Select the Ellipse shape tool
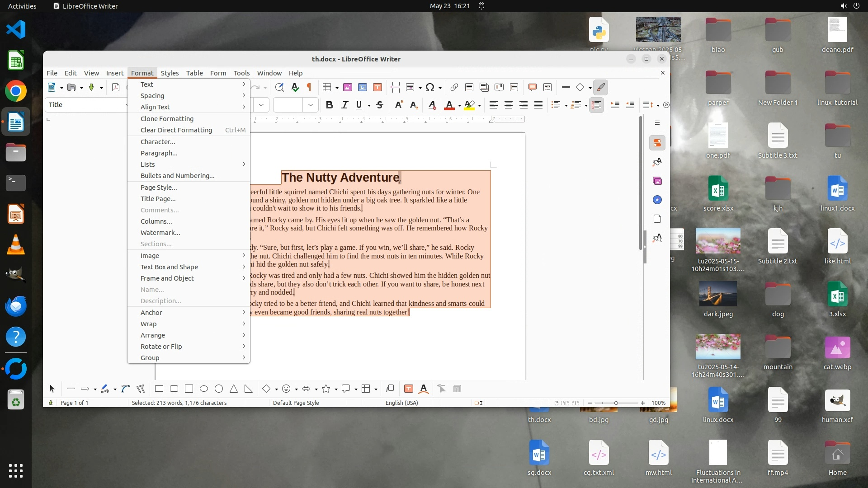 tap(204, 389)
